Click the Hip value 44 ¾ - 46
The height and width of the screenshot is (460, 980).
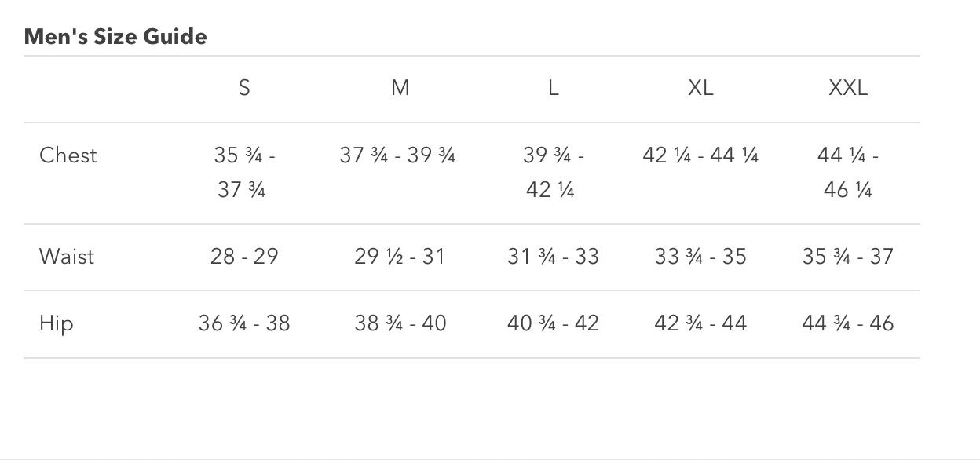pyautogui.click(x=848, y=323)
